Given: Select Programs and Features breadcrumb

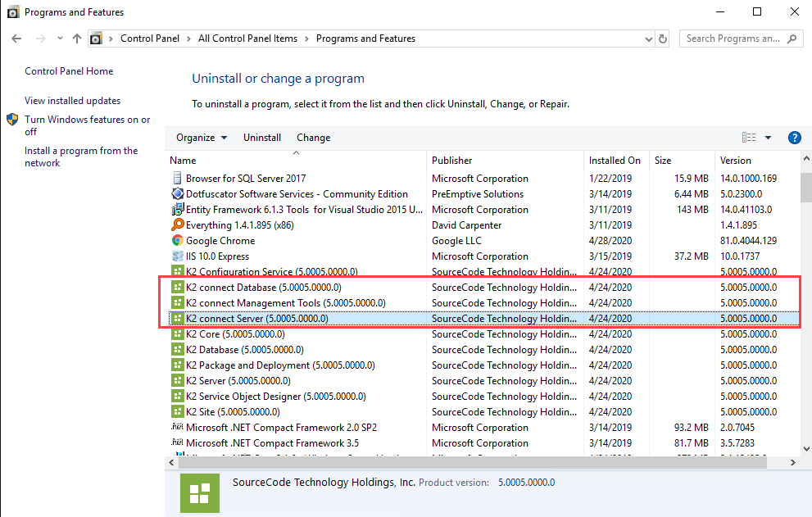Looking at the screenshot, I should [365, 39].
